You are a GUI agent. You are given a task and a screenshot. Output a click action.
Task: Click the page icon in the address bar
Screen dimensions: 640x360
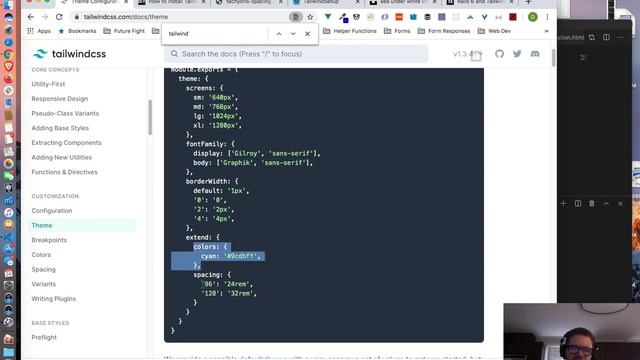(296, 17)
